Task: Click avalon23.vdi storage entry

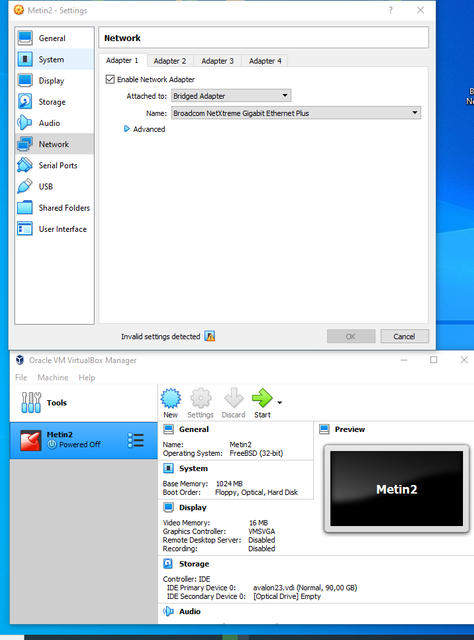Action: point(305,587)
